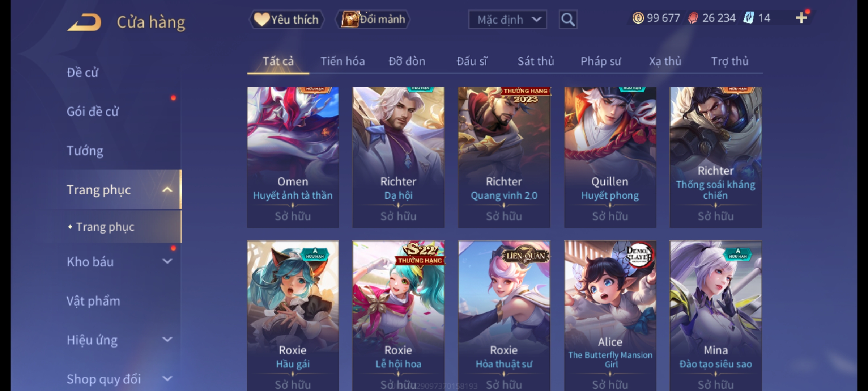
Task: Go to Tướng heroes section
Action: tap(85, 151)
